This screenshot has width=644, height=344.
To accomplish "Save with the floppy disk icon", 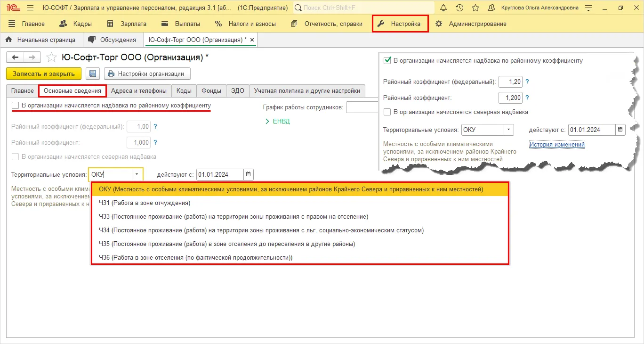I will [93, 74].
